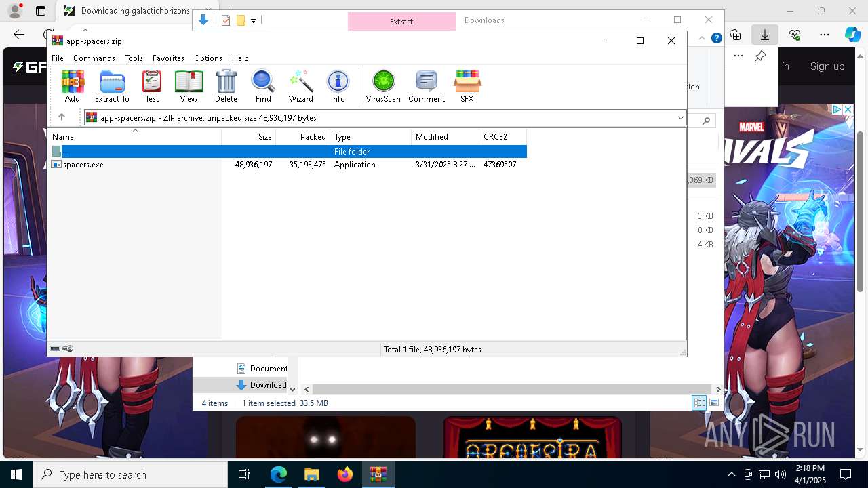Click the Explorer search magnifier icon
The height and width of the screenshot is (488, 868).
coord(706,121)
